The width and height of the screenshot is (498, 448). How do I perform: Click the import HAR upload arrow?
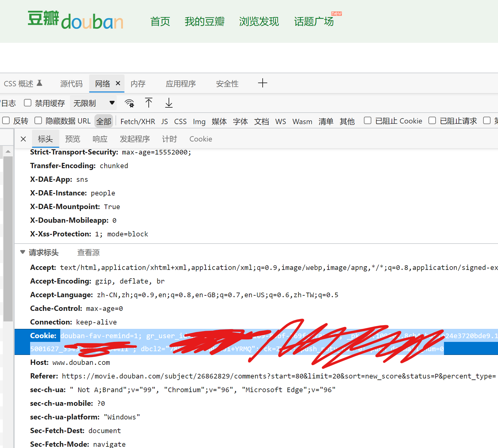(149, 103)
